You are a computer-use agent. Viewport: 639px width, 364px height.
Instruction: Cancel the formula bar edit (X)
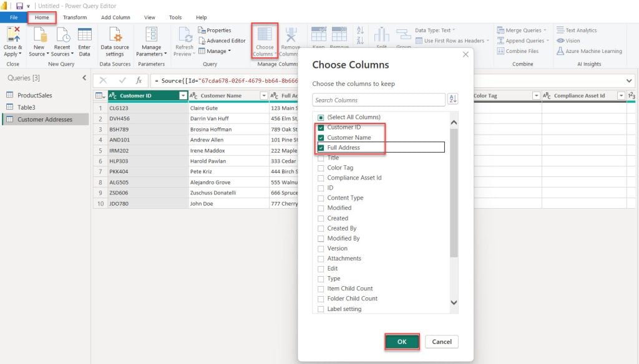[x=103, y=80]
